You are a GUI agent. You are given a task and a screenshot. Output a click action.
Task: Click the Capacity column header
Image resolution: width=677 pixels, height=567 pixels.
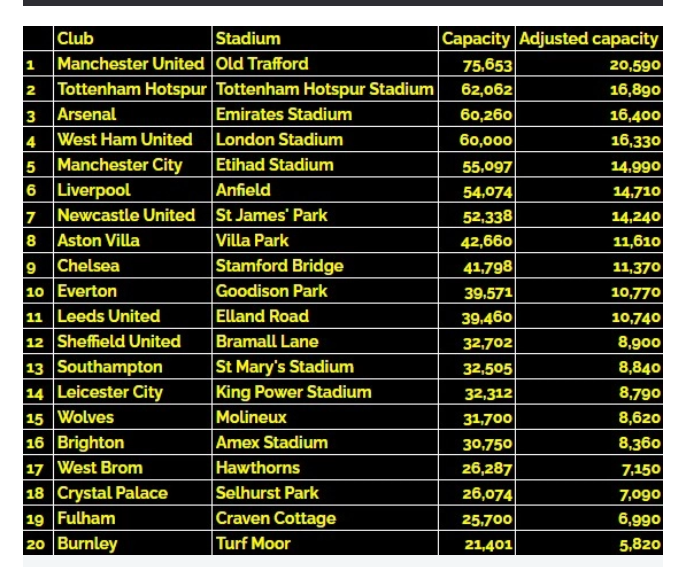[477, 39]
